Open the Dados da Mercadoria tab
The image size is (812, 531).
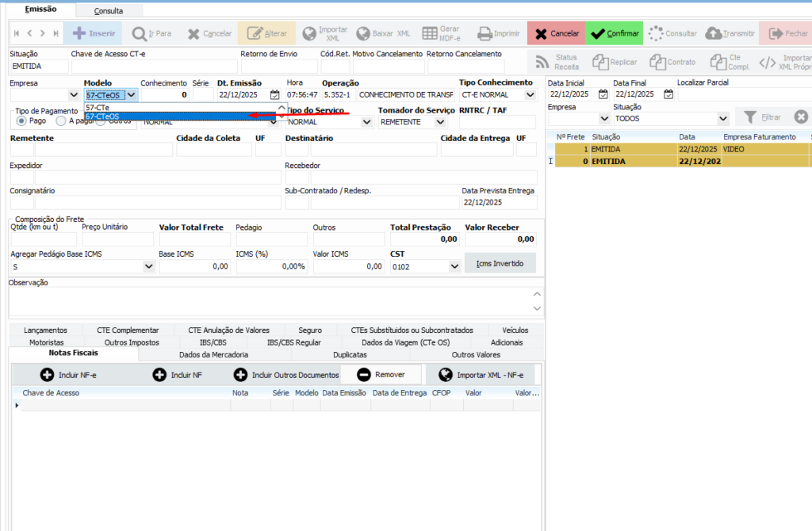point(213,355)
